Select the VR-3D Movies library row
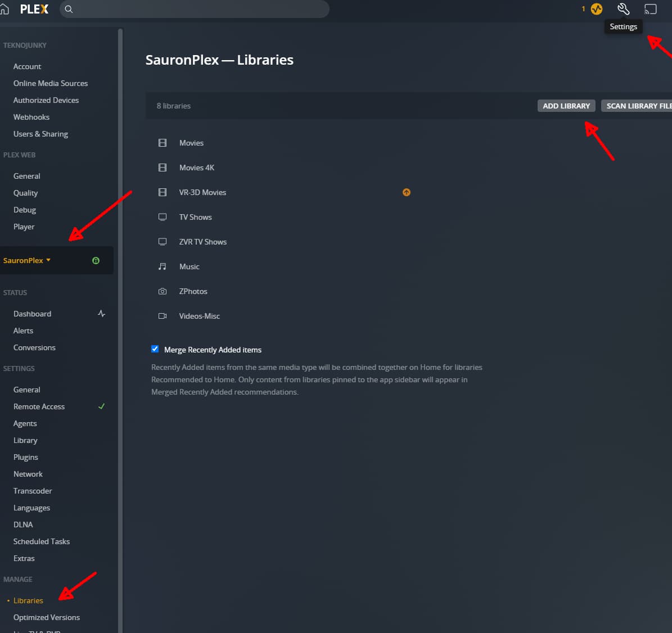Screen dimensions: 672x633 tap(202, 192)
